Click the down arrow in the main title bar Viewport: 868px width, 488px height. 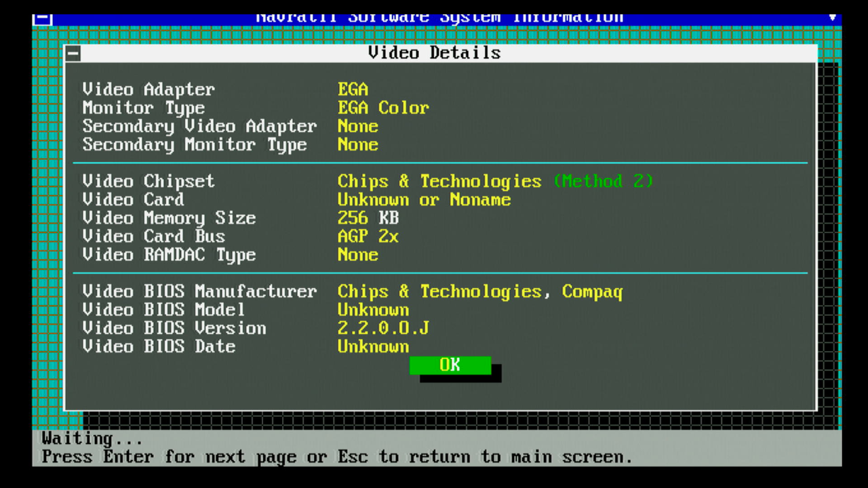pyautogui.click(x=832, y=17)
